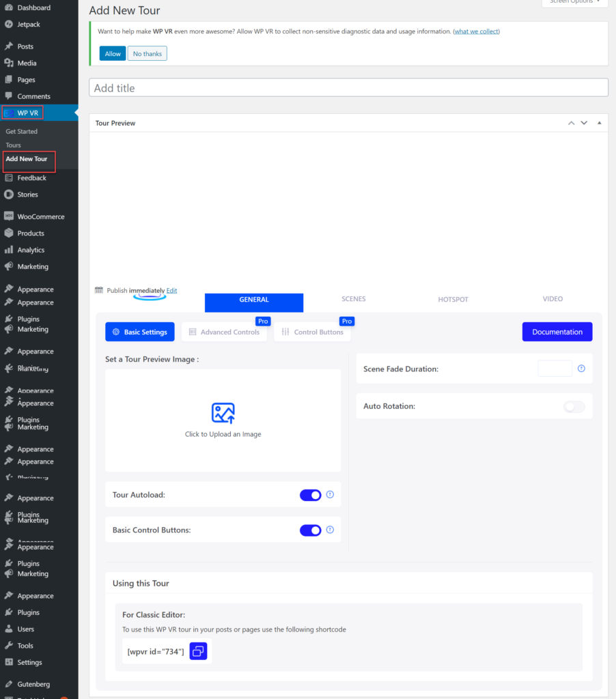Collapse the Tour Preview panel triangle

coord(600,123)
